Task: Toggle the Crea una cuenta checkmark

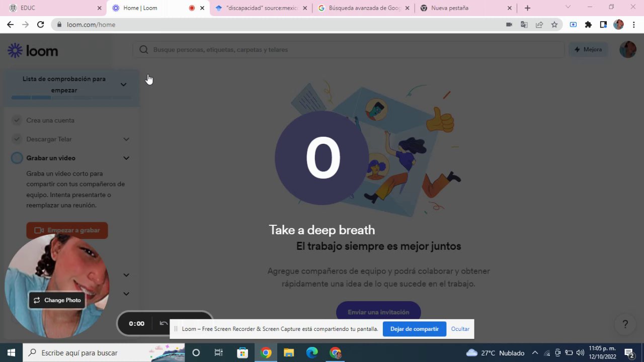Action: (x=17, y=120)
